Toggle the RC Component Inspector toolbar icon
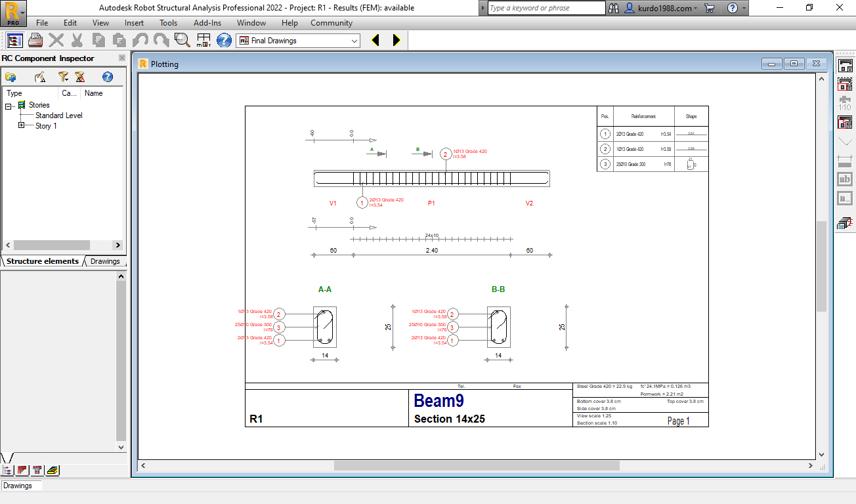The image size is (856, 504). [x=14, y=40]
